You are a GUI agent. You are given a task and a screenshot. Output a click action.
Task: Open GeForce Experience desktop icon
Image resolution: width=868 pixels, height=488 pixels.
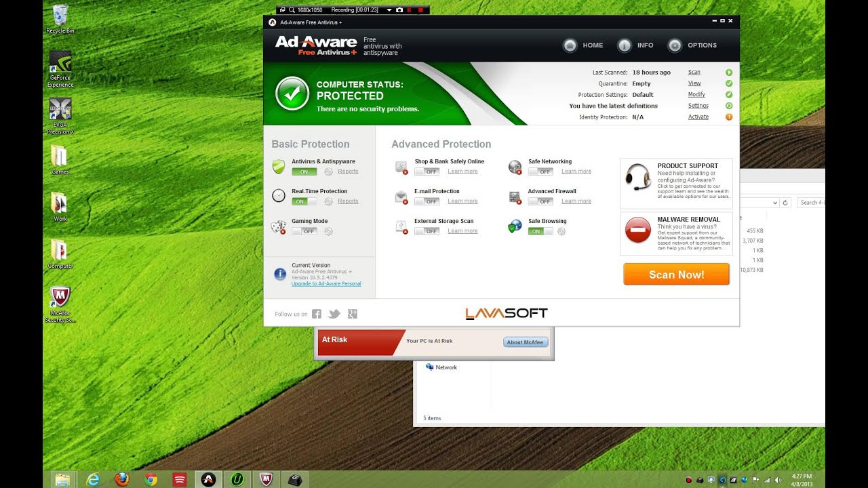60,69
